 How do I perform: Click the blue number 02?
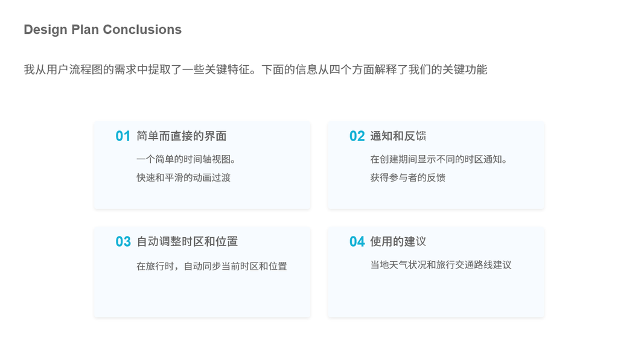tap(357, 136)
